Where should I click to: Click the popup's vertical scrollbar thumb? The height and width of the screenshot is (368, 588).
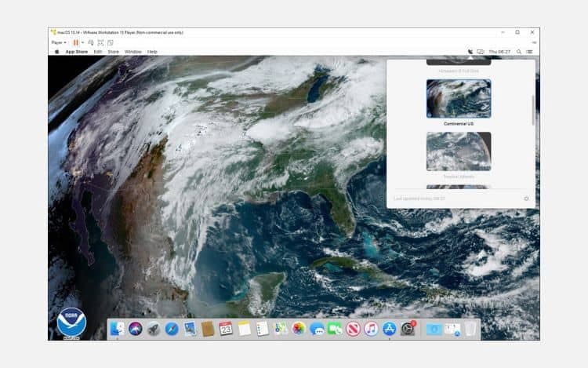533,110
